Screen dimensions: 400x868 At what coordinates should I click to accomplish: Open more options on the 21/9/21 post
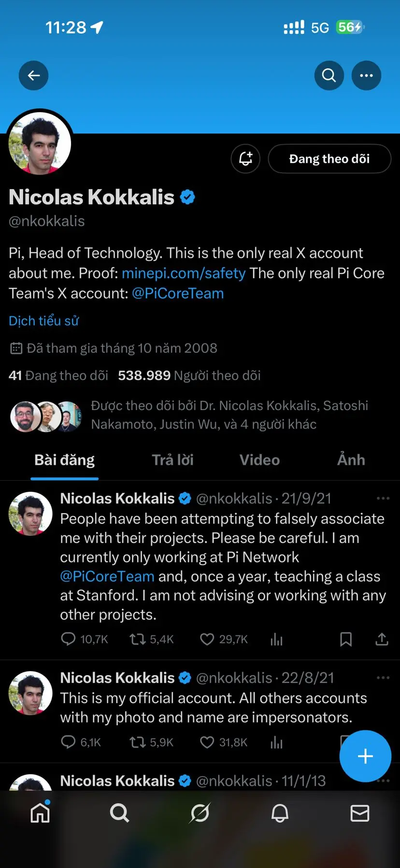click(383, 499)
